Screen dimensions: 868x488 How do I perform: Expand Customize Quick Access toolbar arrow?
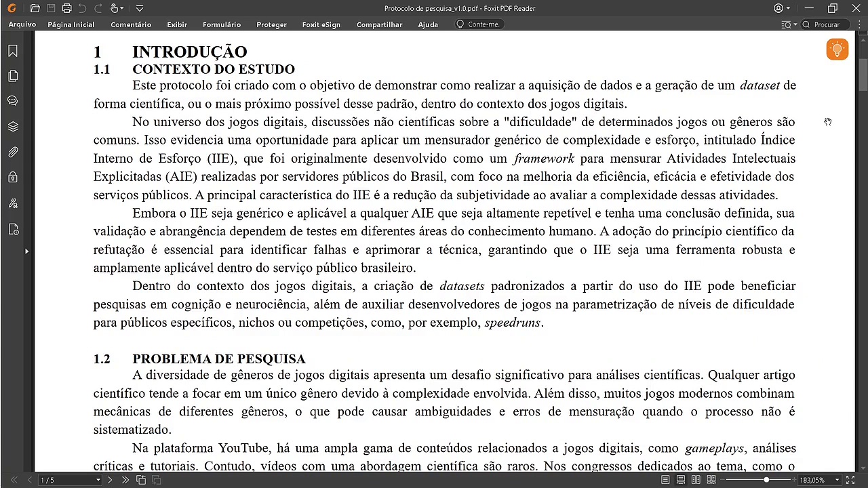coord(139,9)
